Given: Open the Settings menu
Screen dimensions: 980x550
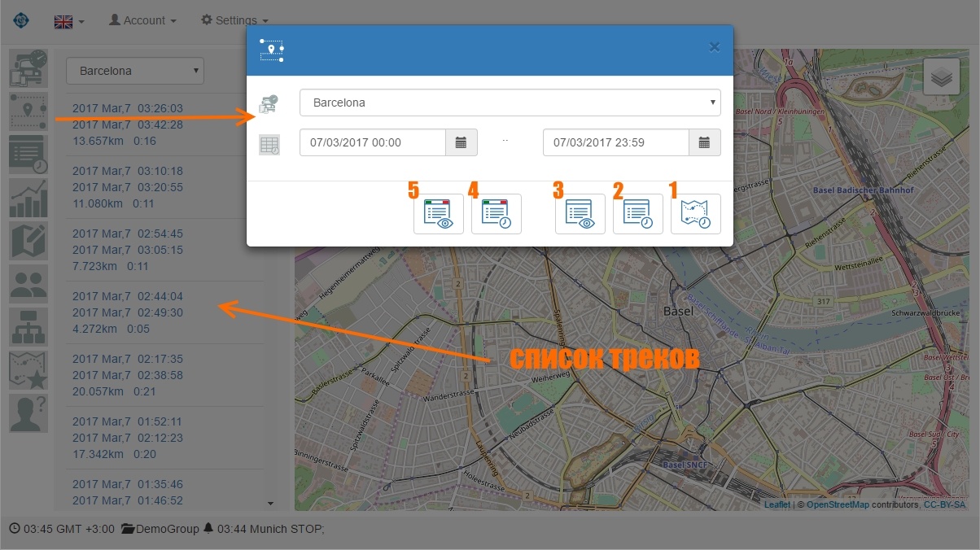Looking at the screenshot, I should pyautogui.click(x=234, y=20).
